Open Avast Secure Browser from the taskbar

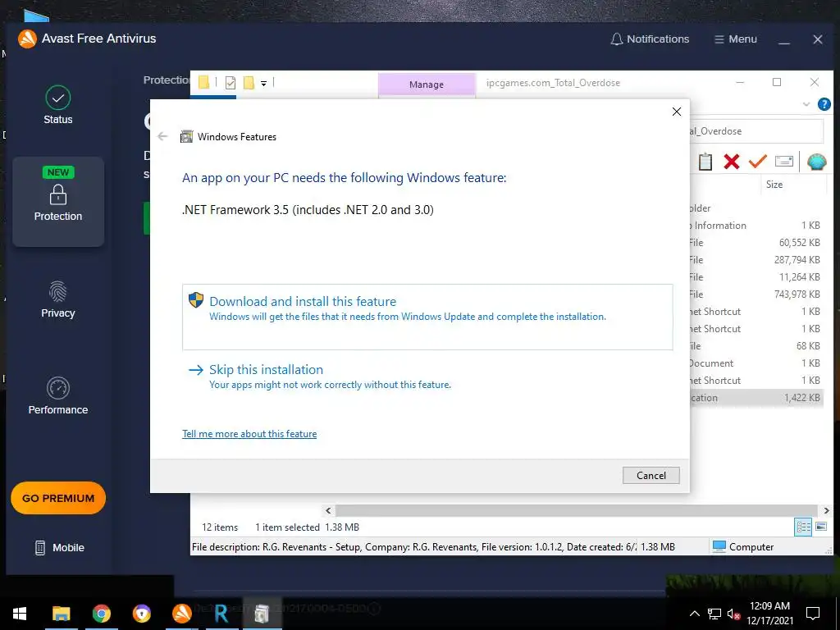[x=141, y=614]
